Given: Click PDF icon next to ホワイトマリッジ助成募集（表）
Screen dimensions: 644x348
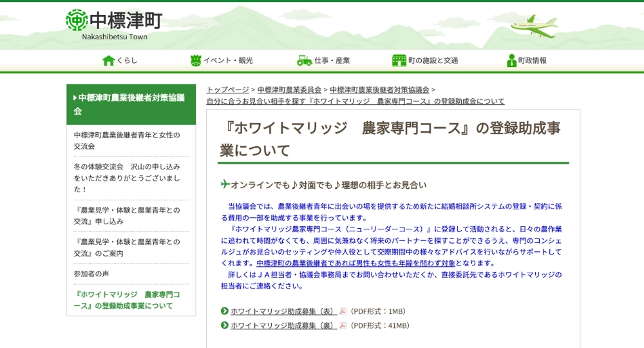Looking at the screenshot, I should click(x=343, y=311).
